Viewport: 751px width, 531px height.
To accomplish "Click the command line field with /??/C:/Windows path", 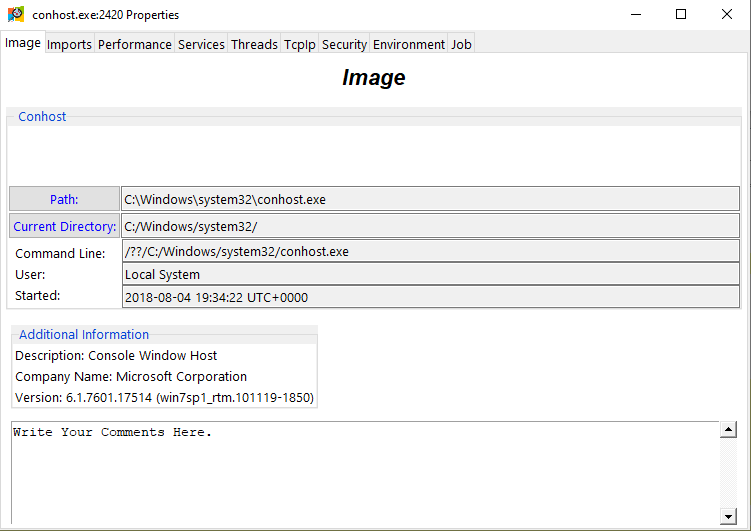I will tap(431, 251).
